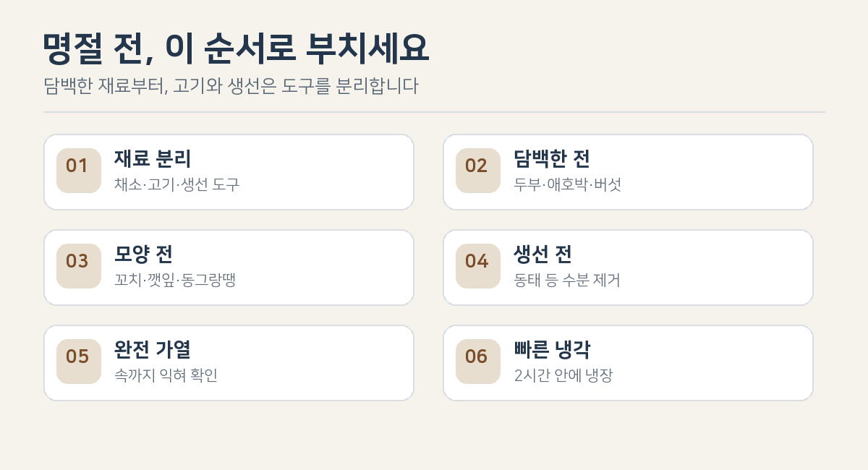Select the 빠른 냉각 card title
This screenshot has height=470, width=868.
tap(552, 350)
